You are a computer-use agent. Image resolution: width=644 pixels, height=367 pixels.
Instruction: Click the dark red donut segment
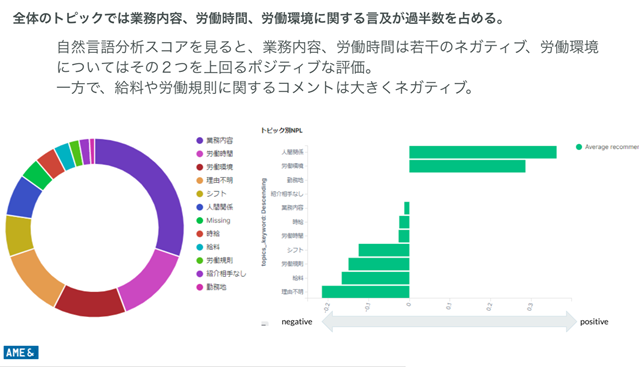[x=90, y=303]
